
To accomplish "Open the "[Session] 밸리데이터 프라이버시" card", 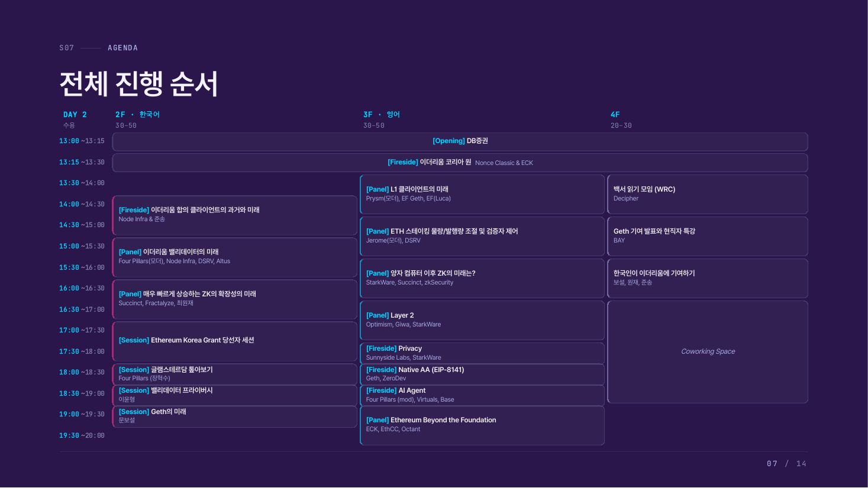I will click(x=235, y=395).
